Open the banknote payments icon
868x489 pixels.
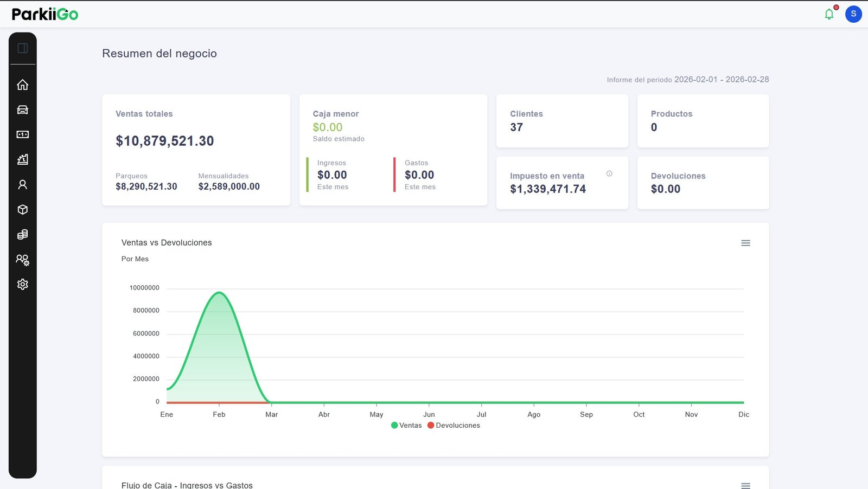pos(22,134)
